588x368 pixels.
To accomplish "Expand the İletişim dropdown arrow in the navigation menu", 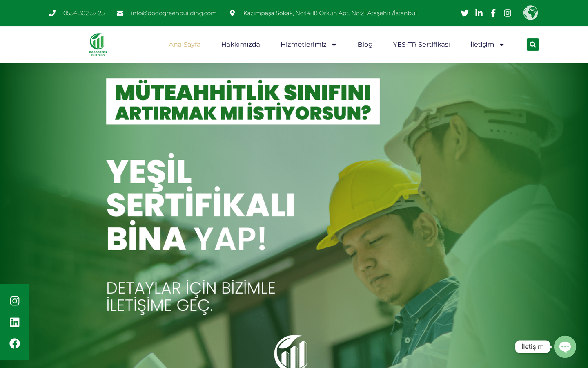I will pyautogui.click(x=502, y=45).
